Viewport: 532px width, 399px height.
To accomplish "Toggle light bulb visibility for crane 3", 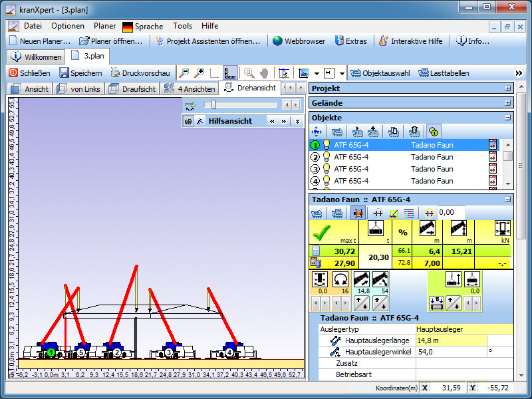I will (x=327, y=169).
